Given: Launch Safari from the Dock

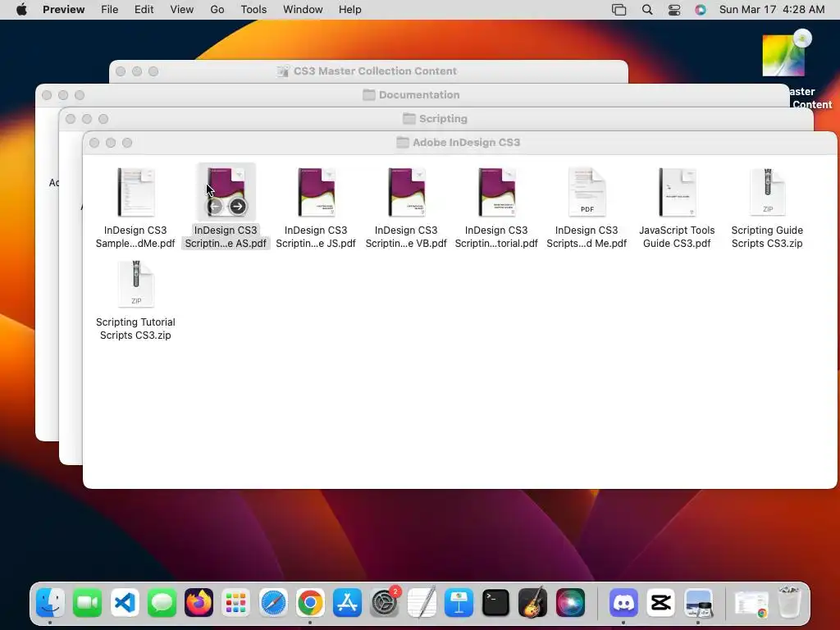Looking at the screenshot, I should click(x=273, y=603).
